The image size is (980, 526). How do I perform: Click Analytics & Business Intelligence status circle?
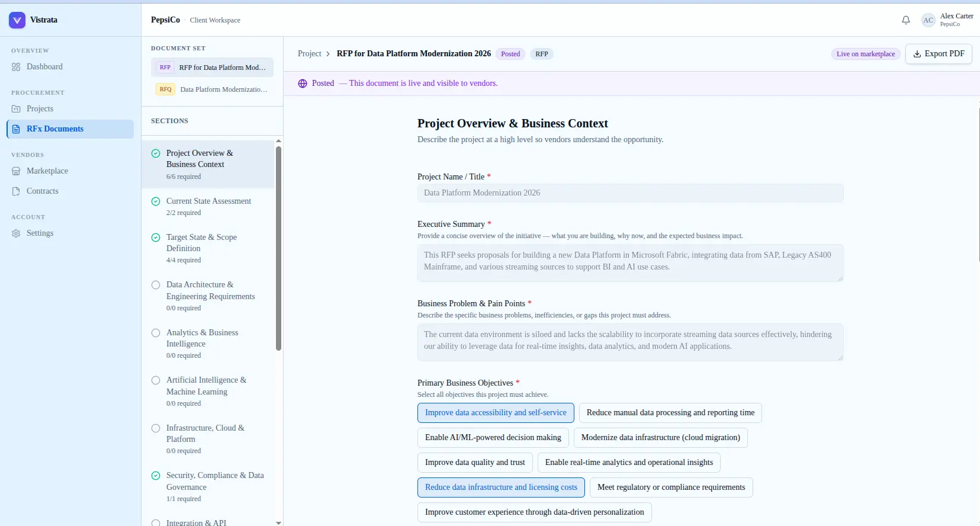click(156, 333)
